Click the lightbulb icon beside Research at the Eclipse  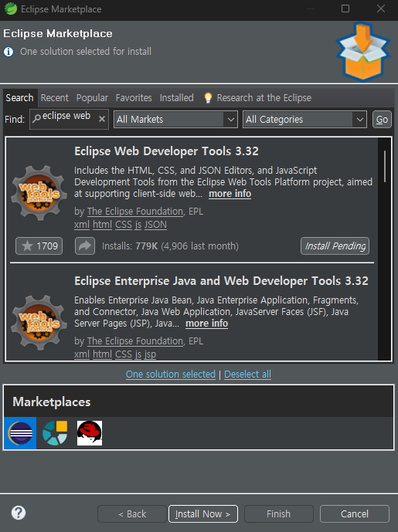[208, 98]
